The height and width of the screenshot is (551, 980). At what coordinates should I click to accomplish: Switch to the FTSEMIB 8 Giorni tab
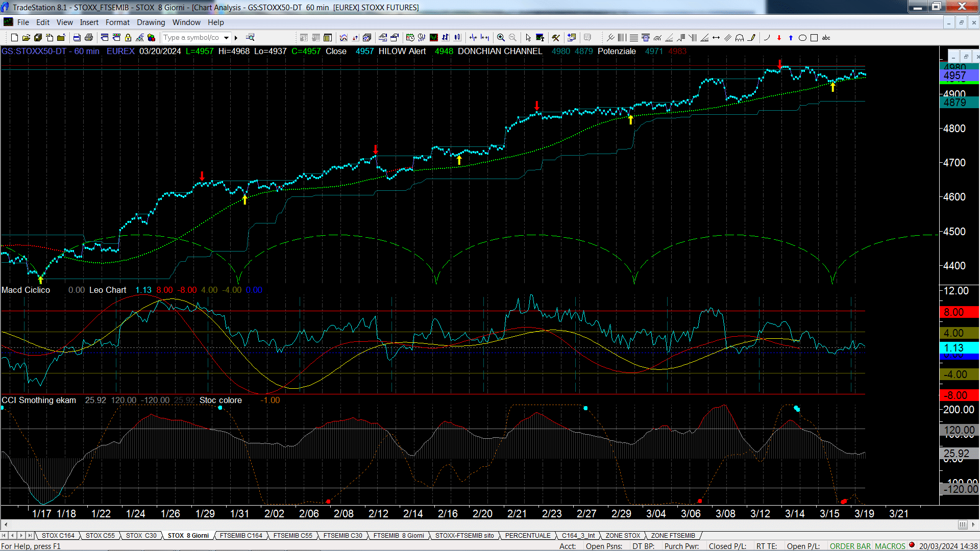399,536
